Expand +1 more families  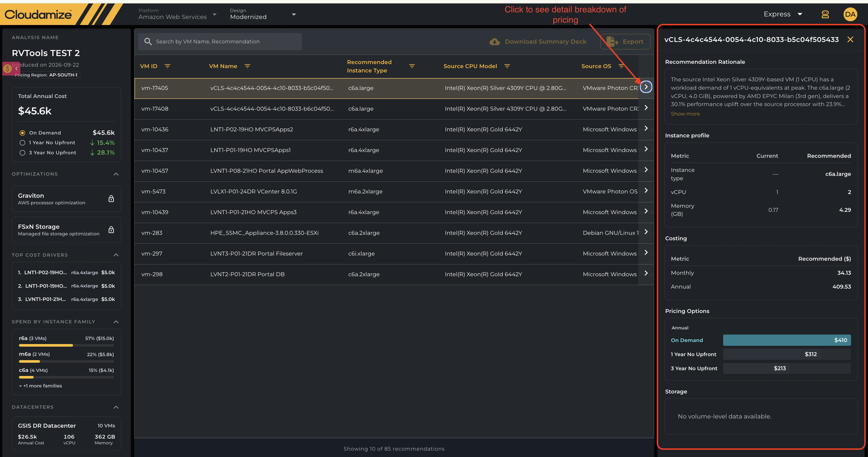41,386
